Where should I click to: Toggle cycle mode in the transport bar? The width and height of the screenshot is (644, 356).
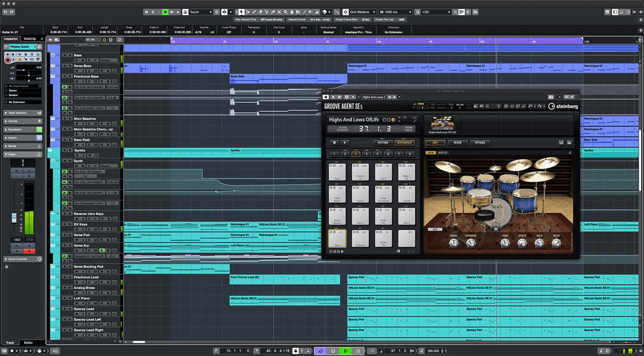(320, 351)
